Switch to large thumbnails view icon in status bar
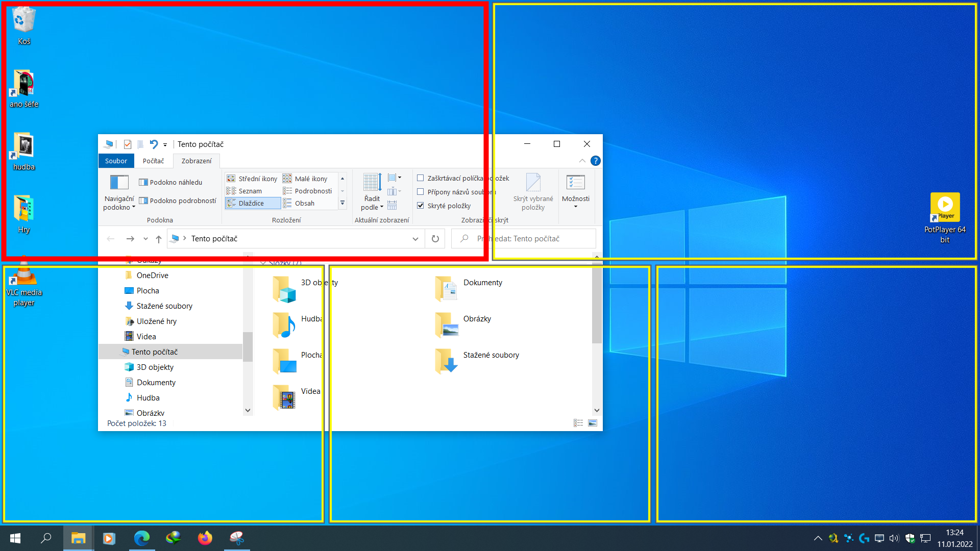Image resolution: width=980 pixels, height=551 pixels. pos(593,423)
